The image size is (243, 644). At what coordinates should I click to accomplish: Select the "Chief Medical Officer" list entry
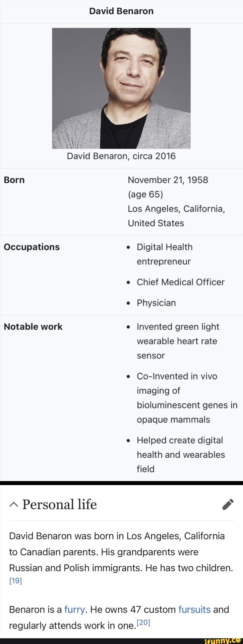(180, 282)
